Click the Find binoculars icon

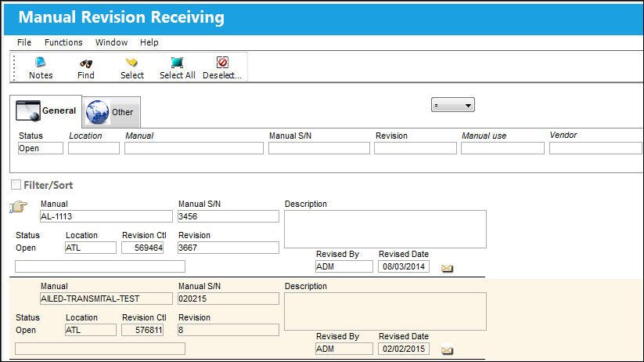[86, 63]
